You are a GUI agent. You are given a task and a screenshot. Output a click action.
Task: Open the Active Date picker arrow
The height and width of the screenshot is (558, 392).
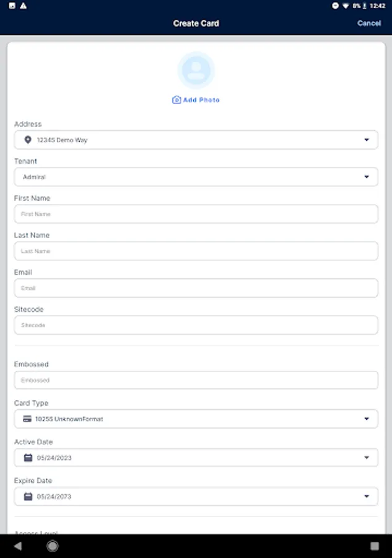coord(367,458)
